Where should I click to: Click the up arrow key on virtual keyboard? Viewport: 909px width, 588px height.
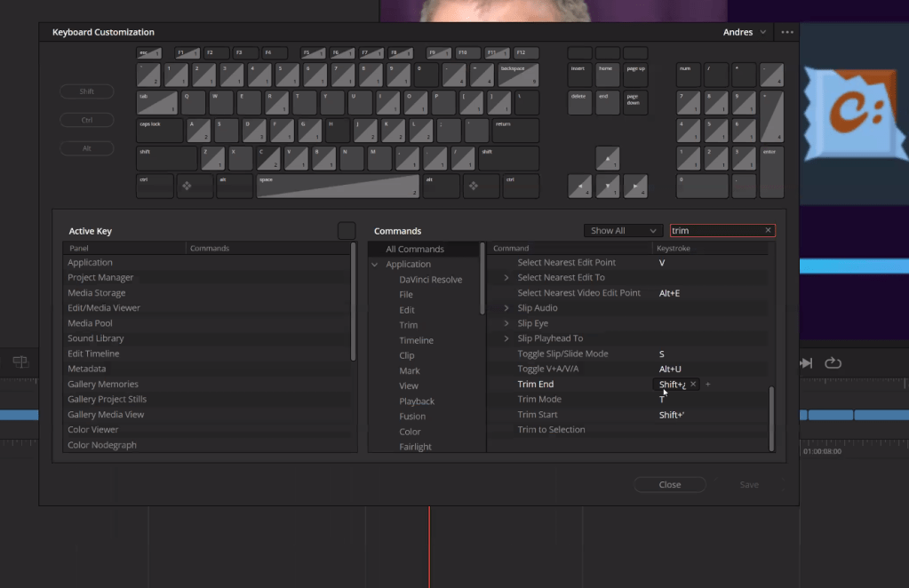[x=608, y=158]
